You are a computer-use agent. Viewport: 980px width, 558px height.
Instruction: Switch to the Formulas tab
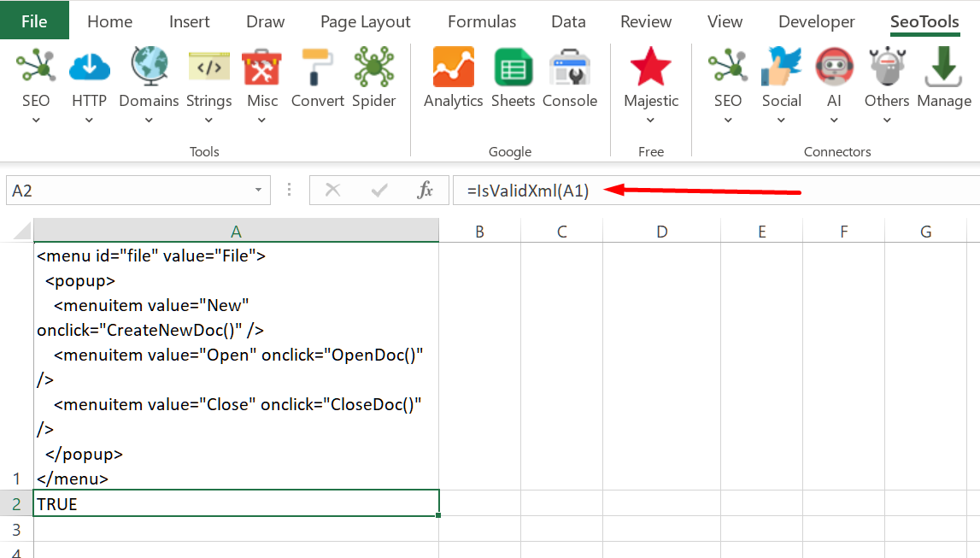[481, 21]
